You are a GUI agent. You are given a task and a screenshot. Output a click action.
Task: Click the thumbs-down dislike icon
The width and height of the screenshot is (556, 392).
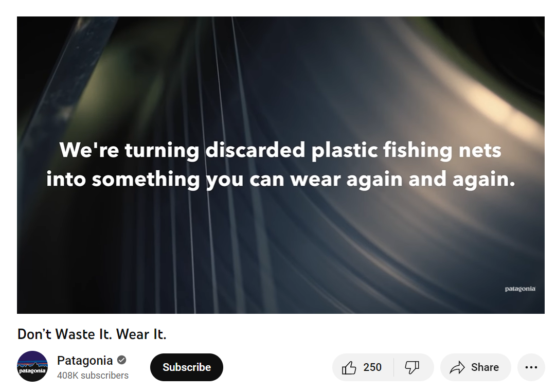pyautogui.click(x=412, y=367)
